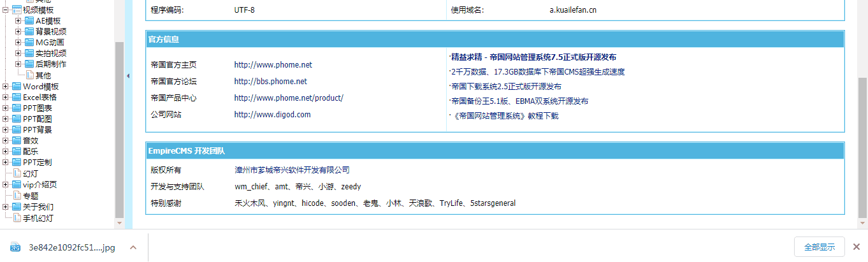Click the tree panel scroll-down arrow

119,224
